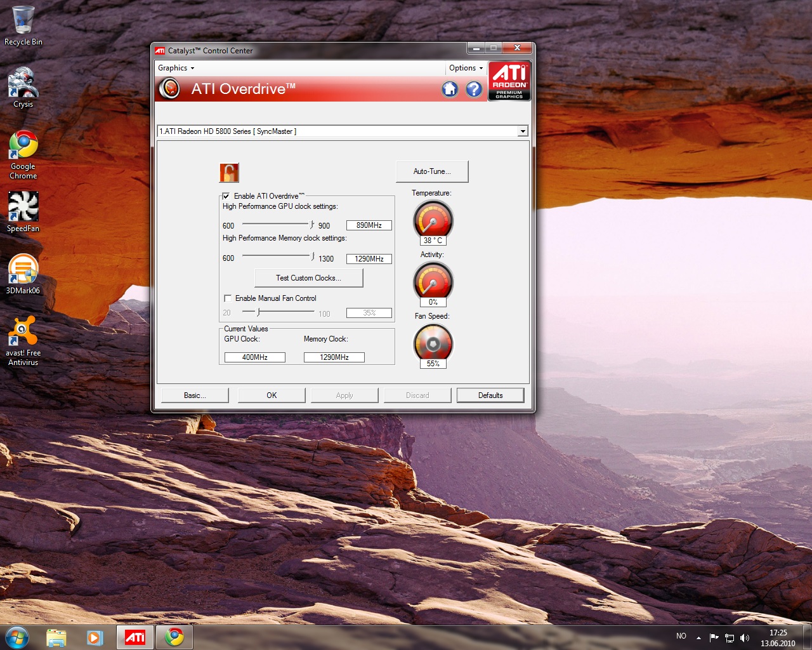The width and height of the screenshot is (812, 650).
Task: Click the 55% fan speed readout
Action: (433, 364)
